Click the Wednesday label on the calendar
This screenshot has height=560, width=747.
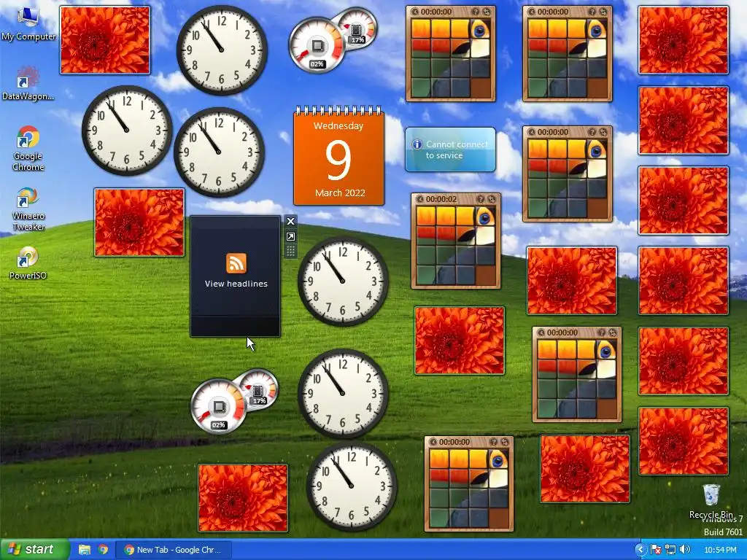338,125
